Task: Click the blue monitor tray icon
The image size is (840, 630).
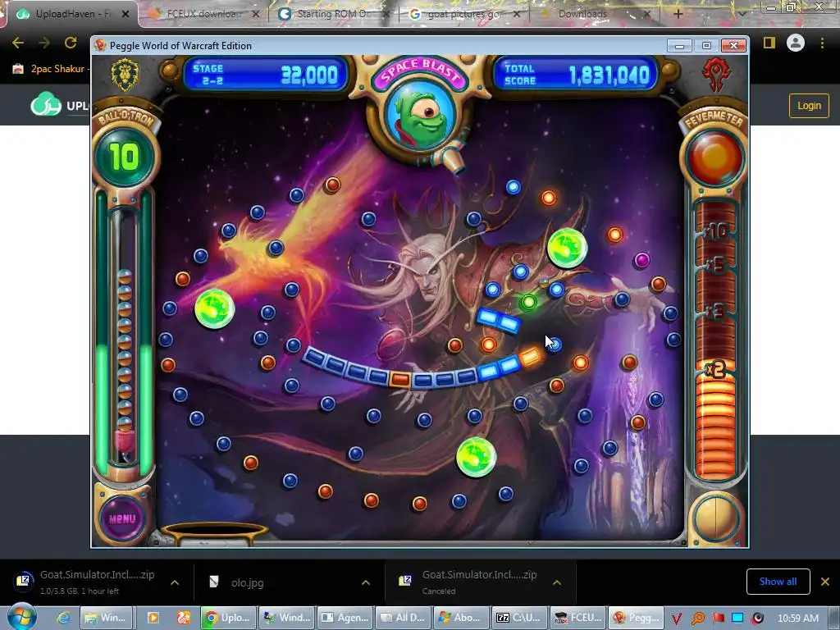Action: (x=737, y=619)
